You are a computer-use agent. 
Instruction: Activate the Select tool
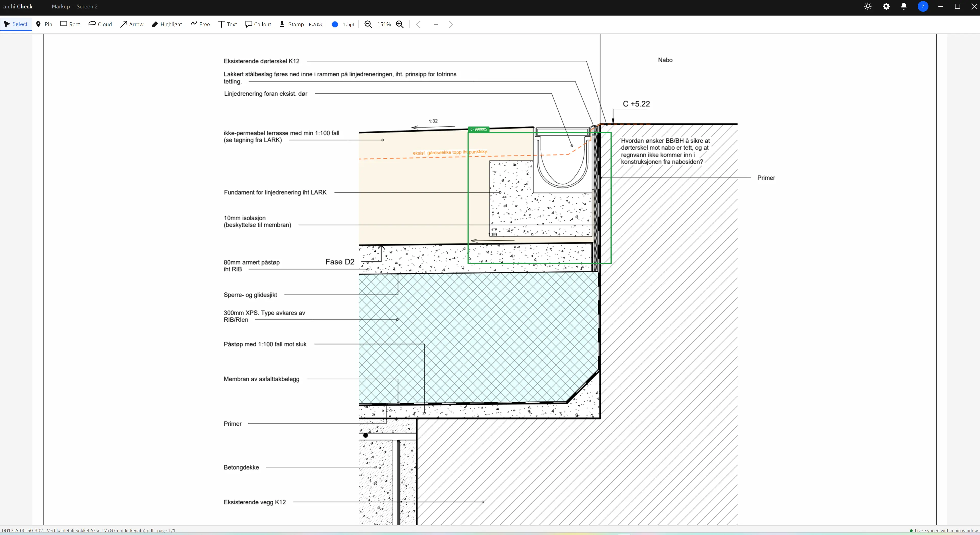16,24
